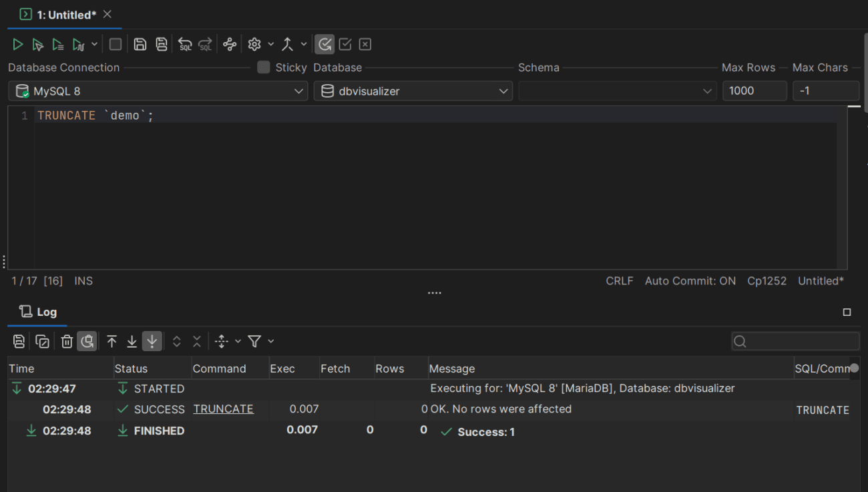Click the Execute at cursor icon

coord(38,45)
